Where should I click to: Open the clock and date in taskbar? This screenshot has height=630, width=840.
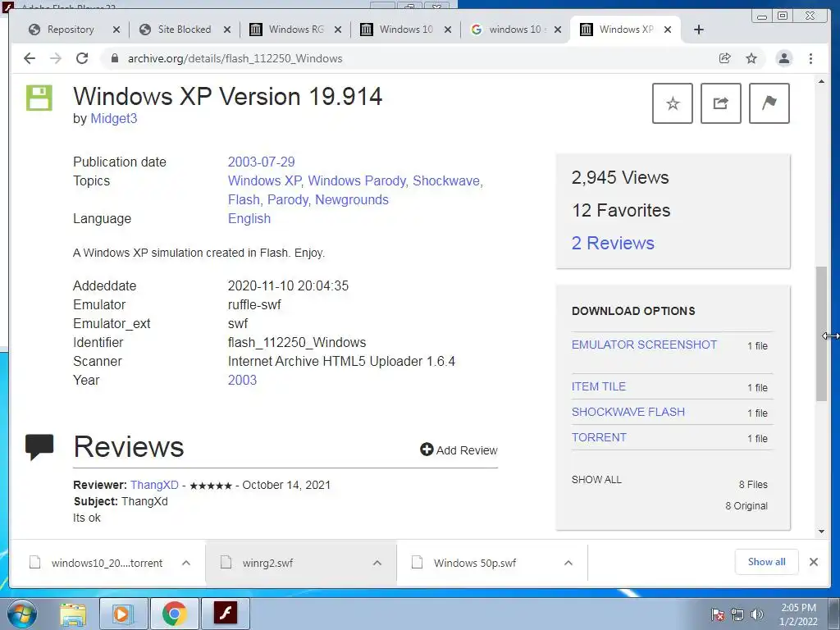pos(798,614)
